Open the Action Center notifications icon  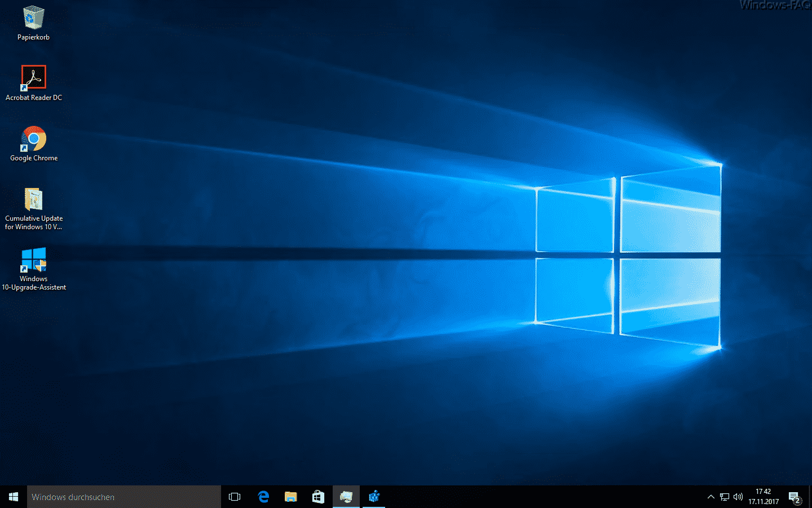[x=795, y=497]
